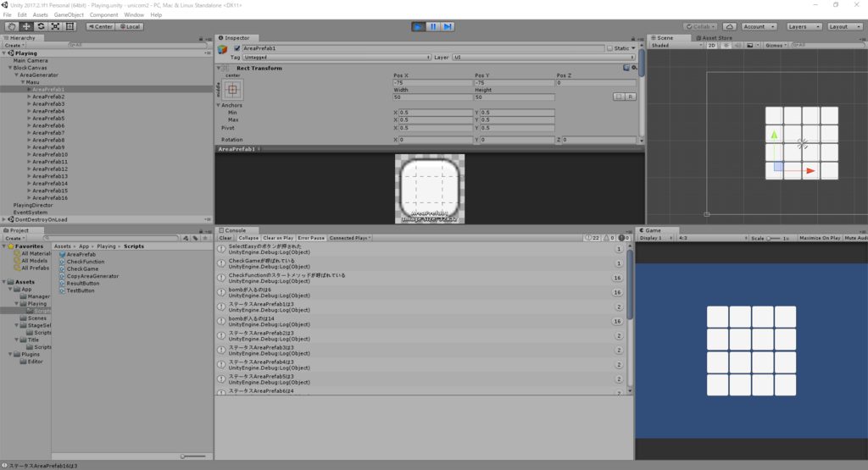Toggle warning count filter in Console
The height and width of the screenshot is (470, 868).
point(609,238)
